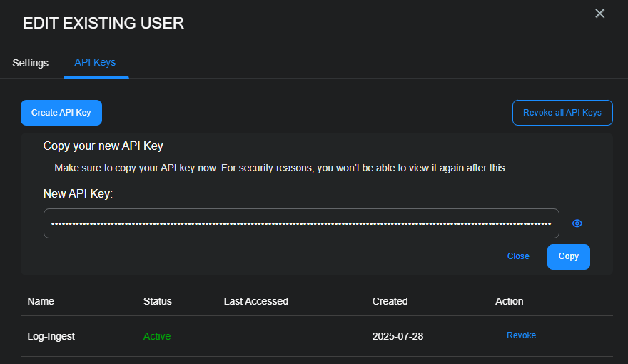
Task: Copy the new API key
Action: coord(568,256)
